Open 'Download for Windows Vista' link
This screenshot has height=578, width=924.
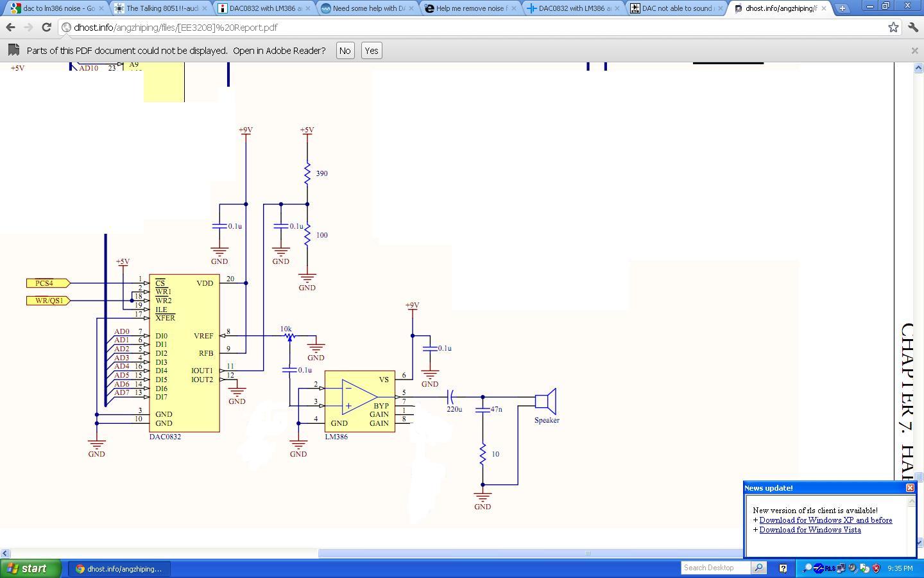(x=810, y=530)
